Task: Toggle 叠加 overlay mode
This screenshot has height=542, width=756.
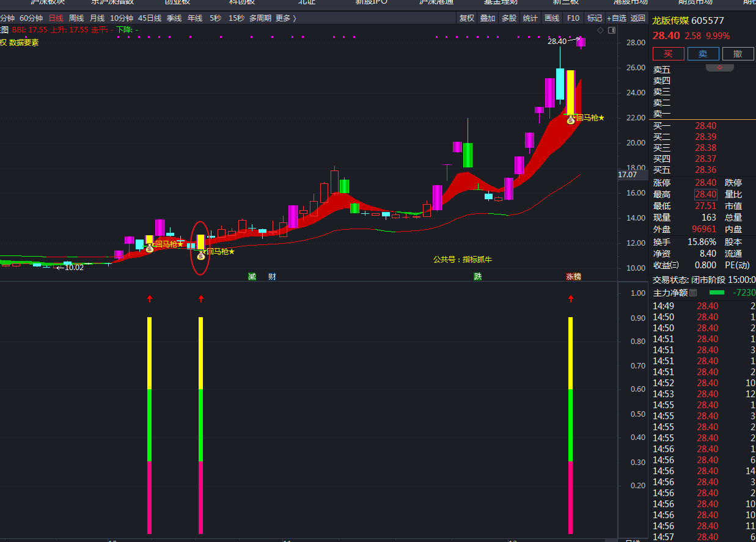Action: click(488, 18)
